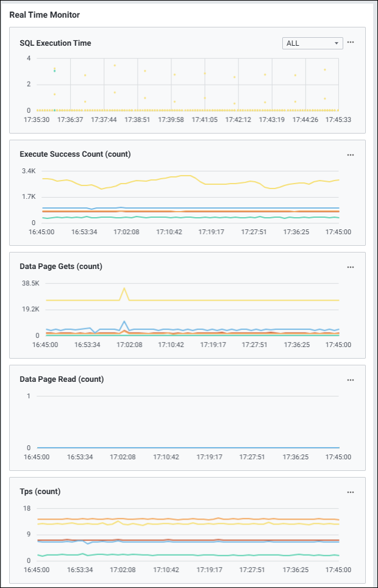Click the SQL Execution Time panel title
The image size is (378, 588).
55,43
